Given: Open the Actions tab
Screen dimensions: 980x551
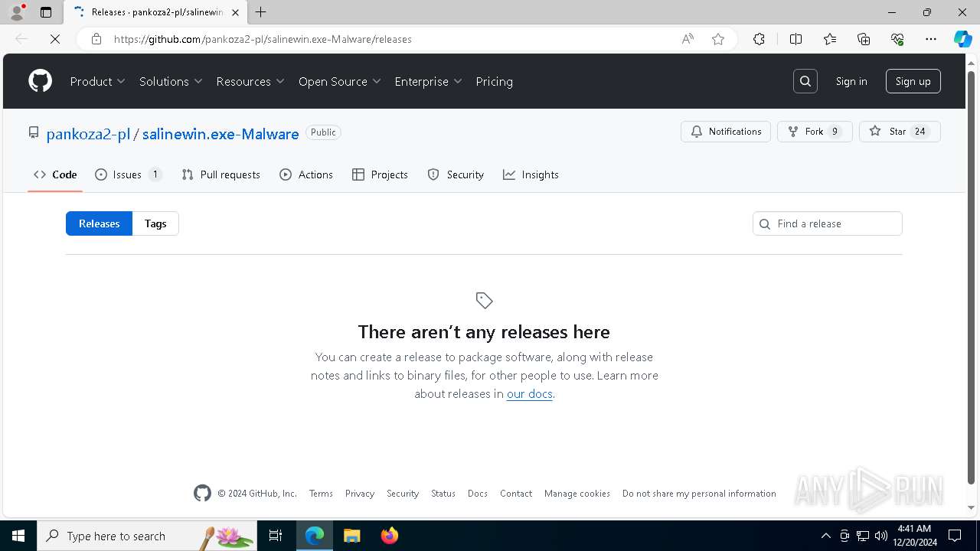Looking at the screenshot, I should pos(306,174).
